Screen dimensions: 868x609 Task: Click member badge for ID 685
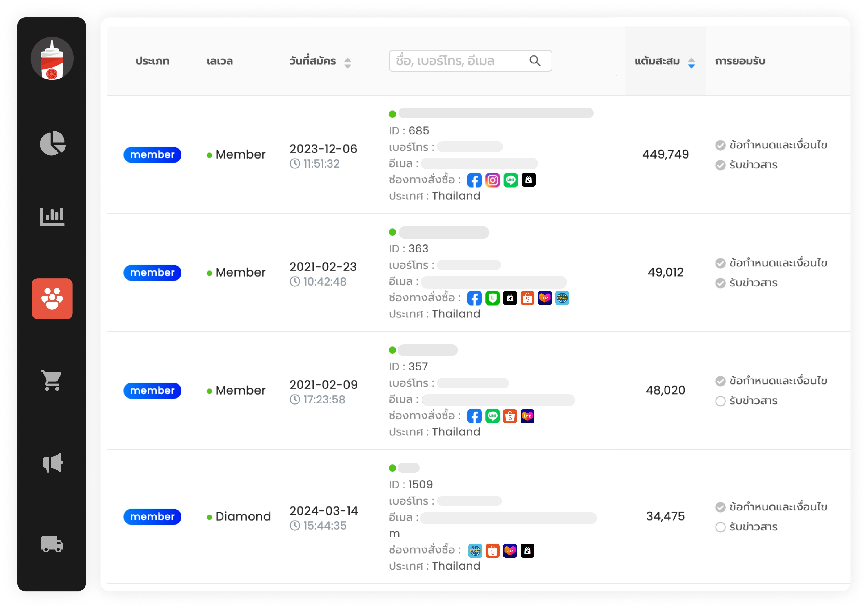[x=152, y=154]
